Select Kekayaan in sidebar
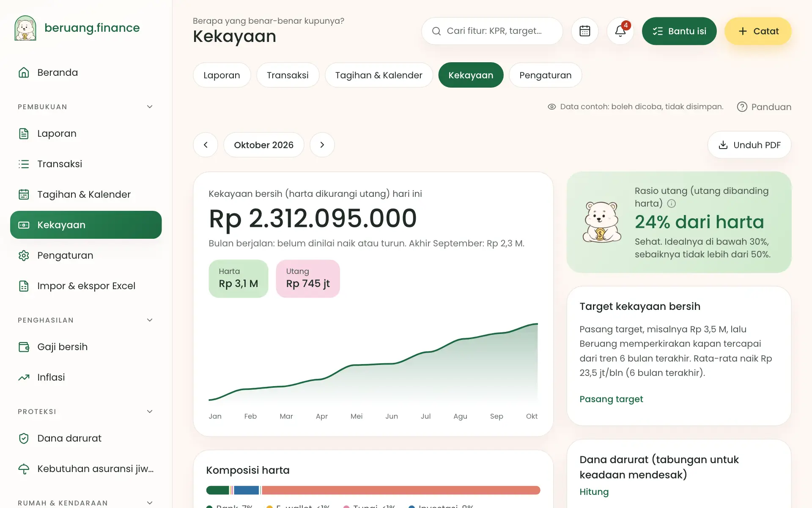Screen dimensions: 812x508 click(86, 225)
